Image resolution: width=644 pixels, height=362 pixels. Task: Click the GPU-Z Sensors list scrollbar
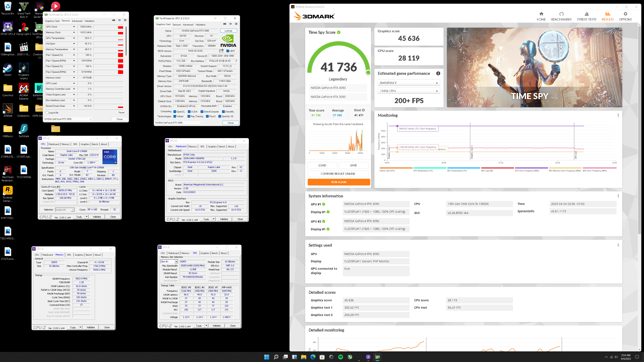[x=126, y=41]
